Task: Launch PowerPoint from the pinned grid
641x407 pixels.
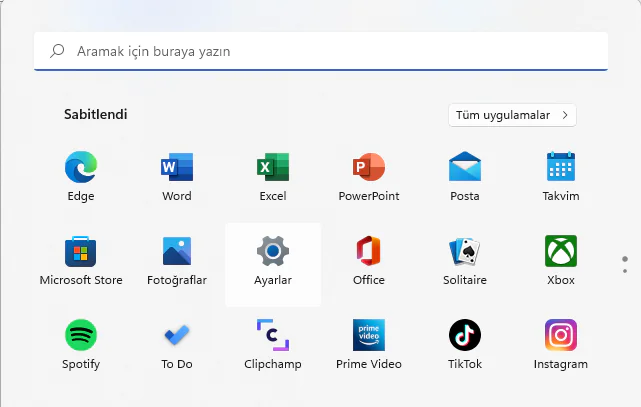Action: 369,167
